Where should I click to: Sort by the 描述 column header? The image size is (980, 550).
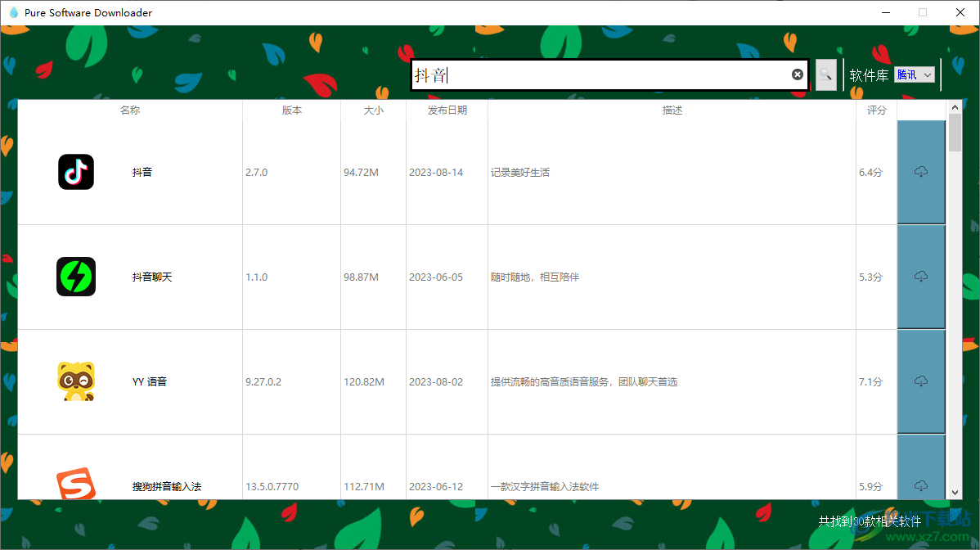click(x=672, y=110)
